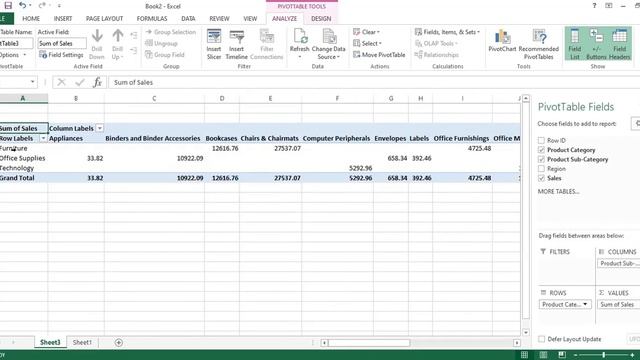
Task: Click the Insert Slicer icon
Action: click(x=214, y=37)
